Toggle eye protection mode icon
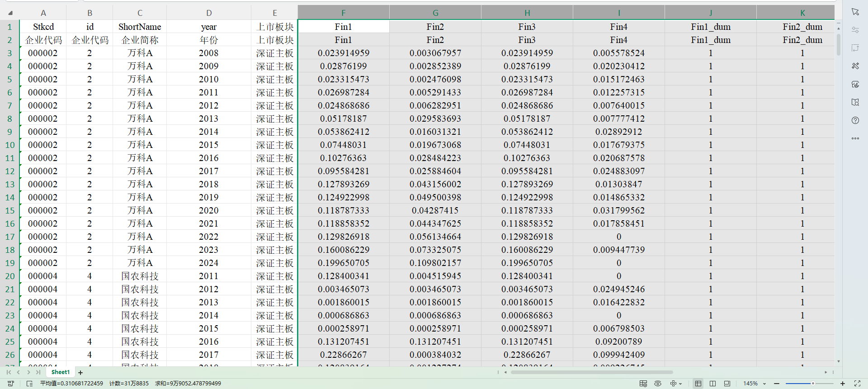 click(658, 384)
